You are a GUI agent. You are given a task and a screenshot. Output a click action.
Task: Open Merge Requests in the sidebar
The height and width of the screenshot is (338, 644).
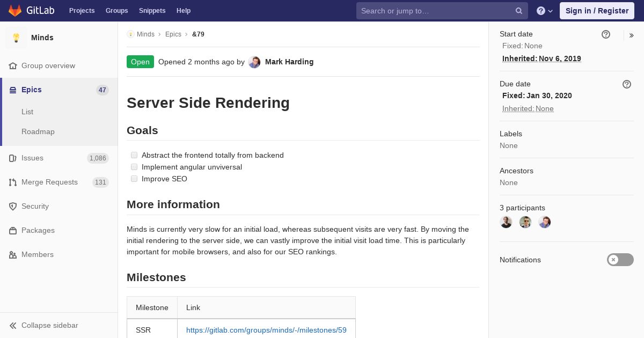[49, 182]
